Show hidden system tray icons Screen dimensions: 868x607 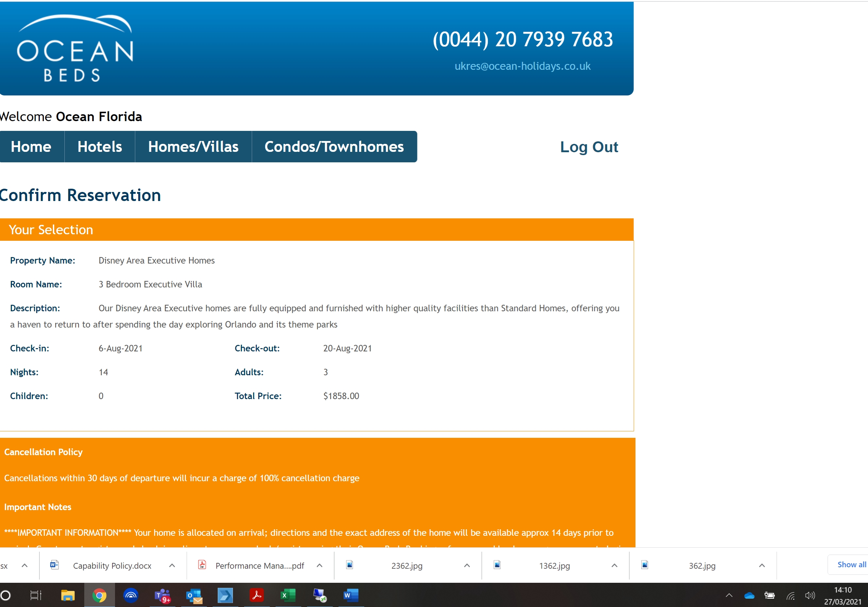pyautogui.click(x=729, y=596)
